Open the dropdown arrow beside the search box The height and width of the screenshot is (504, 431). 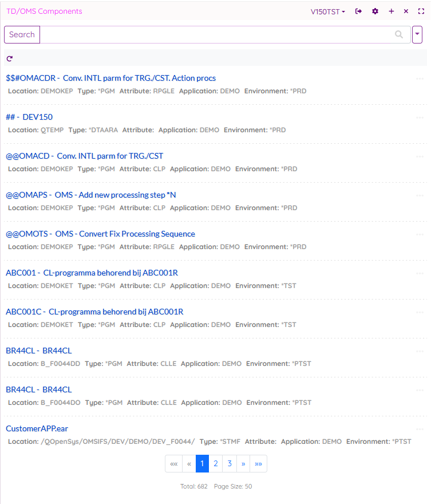click(x=417, y=34)
